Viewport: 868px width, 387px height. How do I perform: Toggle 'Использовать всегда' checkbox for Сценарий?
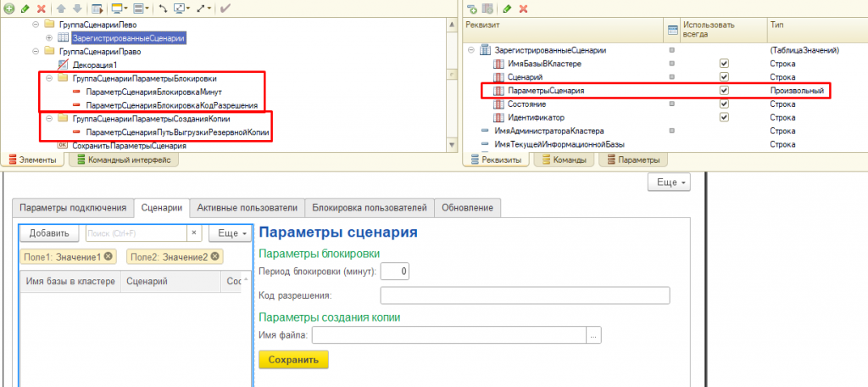(724, 77)
